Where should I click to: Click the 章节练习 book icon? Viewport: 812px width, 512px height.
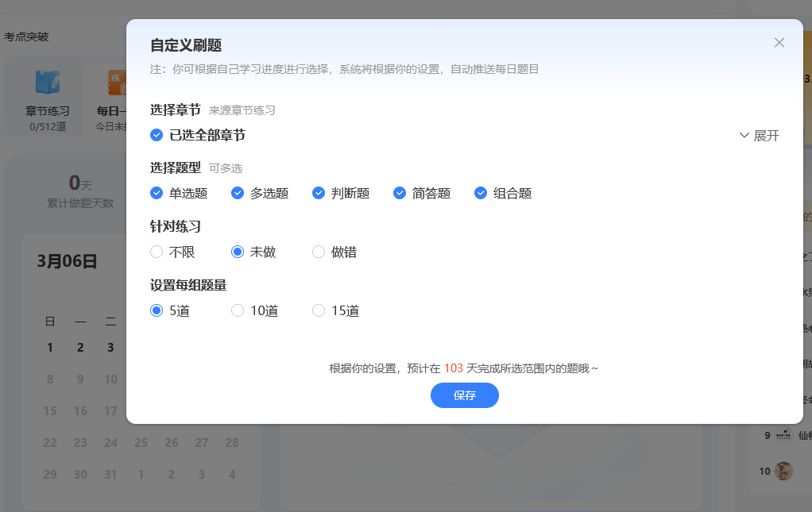point(47,83)
